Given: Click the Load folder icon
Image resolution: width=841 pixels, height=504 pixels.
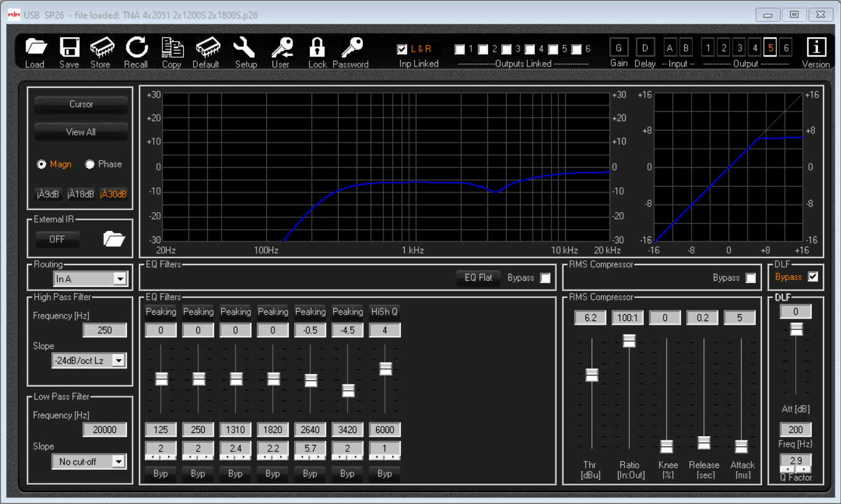Looking at the screenshot, I should (x=35, y=48).
